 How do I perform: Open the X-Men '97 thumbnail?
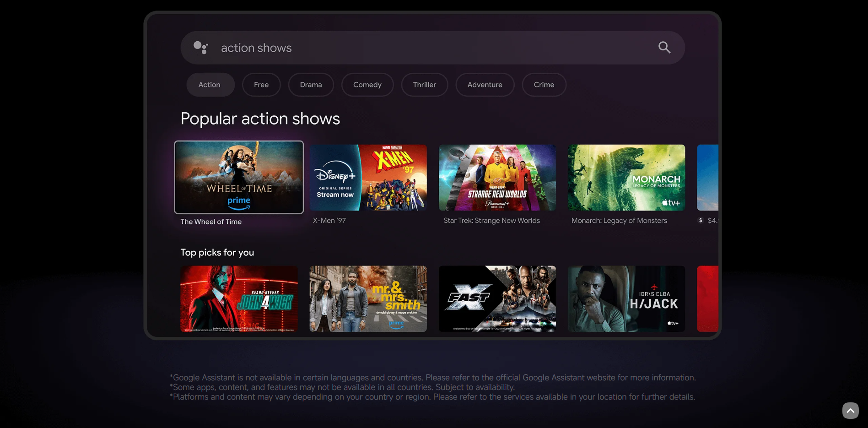click(x=368, y=178)
